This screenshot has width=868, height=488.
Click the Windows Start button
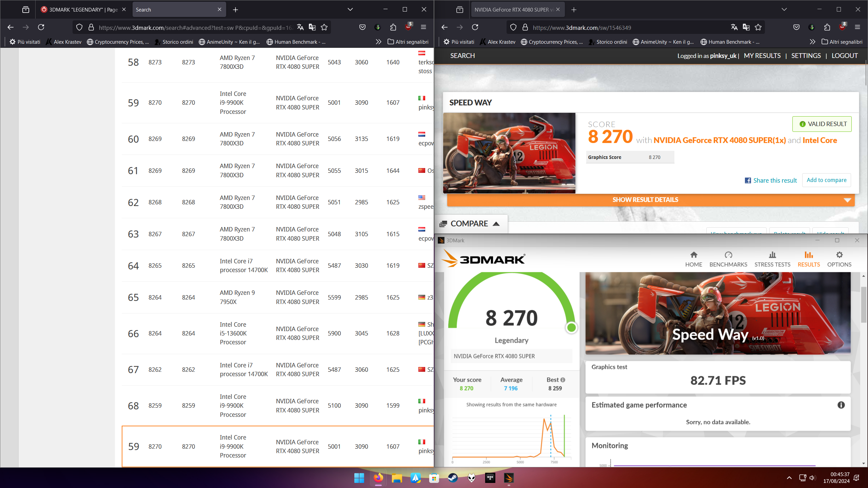click(359, 478)
